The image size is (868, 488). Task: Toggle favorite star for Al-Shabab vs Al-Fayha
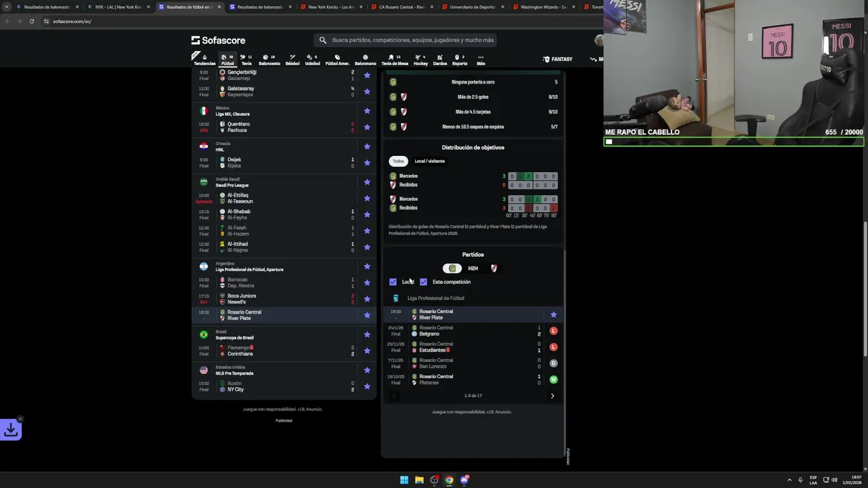pyautogui.click(x=367, y=214)
